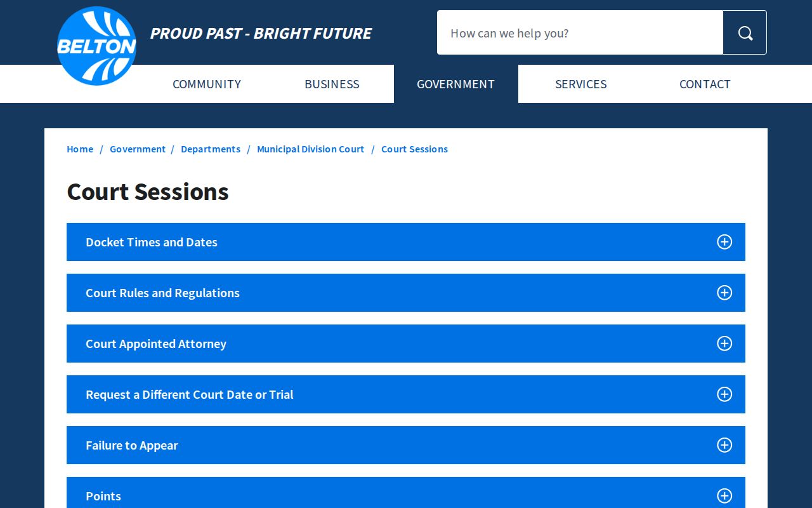Expand Request a Different Court Date or Trial

[406, 394]
